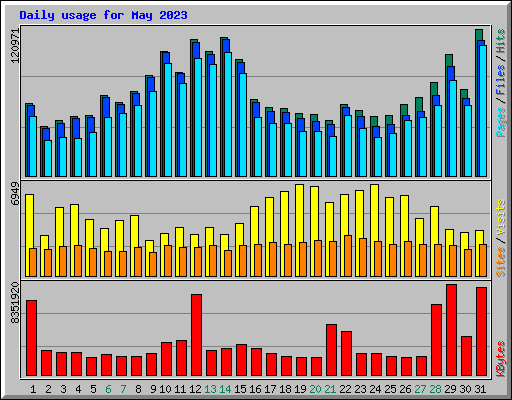Click the red KBytes bar for day 31
Image resolution: width=512 pixels, height=400 pixels.
481,332
